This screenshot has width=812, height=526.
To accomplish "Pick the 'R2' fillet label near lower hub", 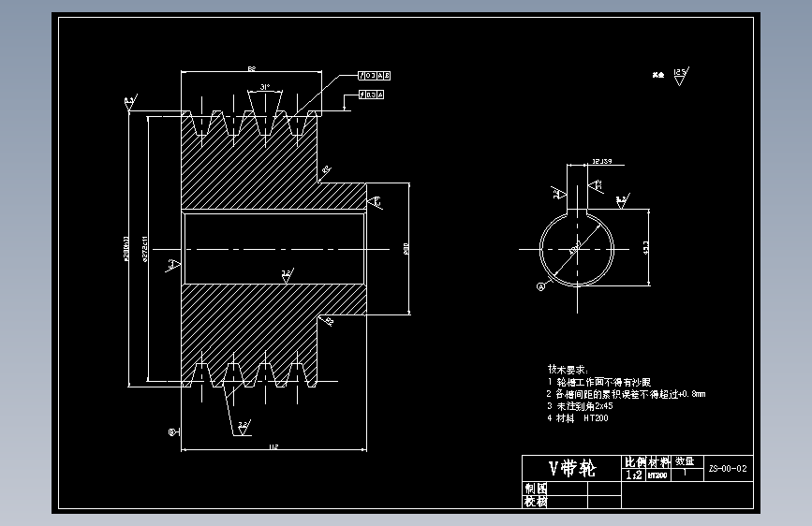I will [x=329, y=322].
